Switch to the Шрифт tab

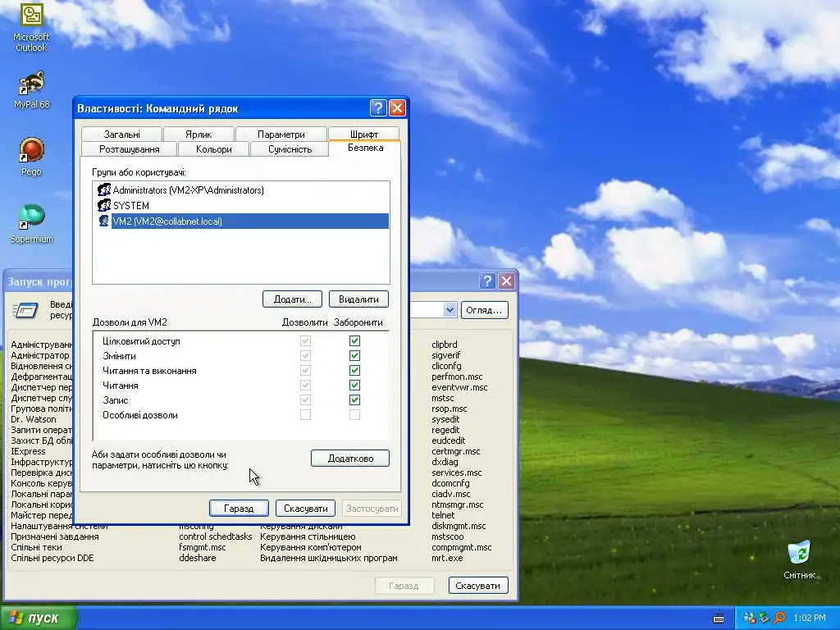(363, 134)
